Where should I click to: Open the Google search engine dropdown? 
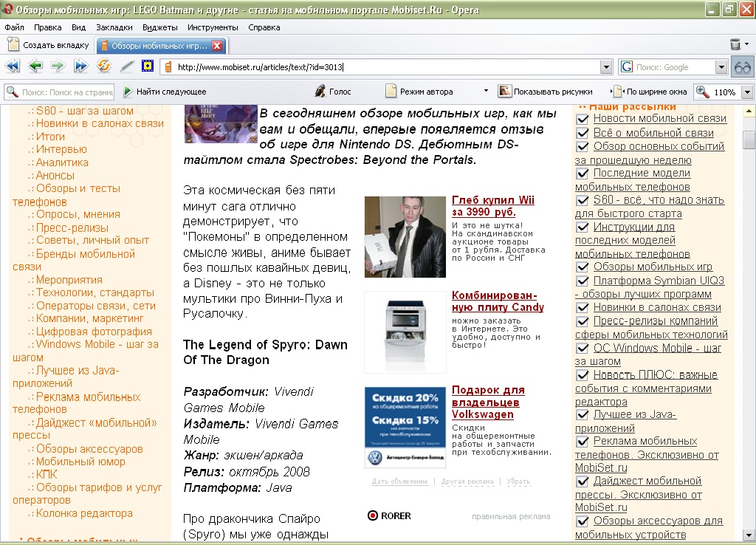(721, 67)
